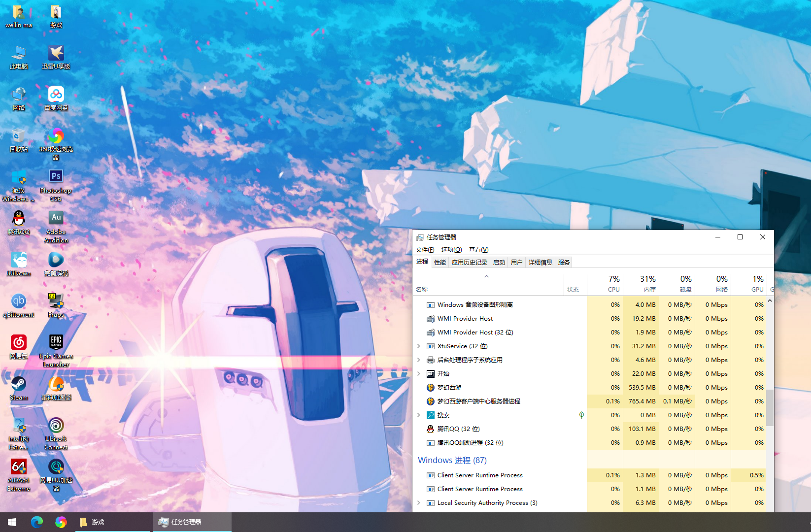Select the Epic Games Launcher icon
This screenshot has height=532, width=811.
[56, 351]
